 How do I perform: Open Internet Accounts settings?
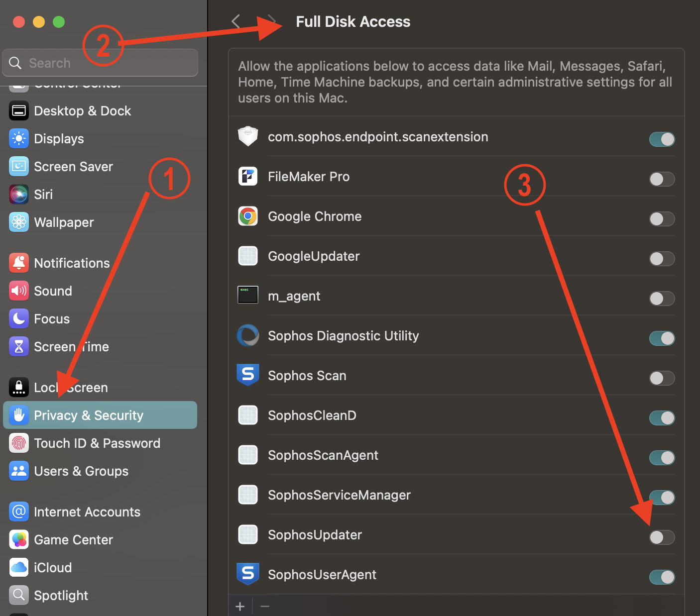100,512
